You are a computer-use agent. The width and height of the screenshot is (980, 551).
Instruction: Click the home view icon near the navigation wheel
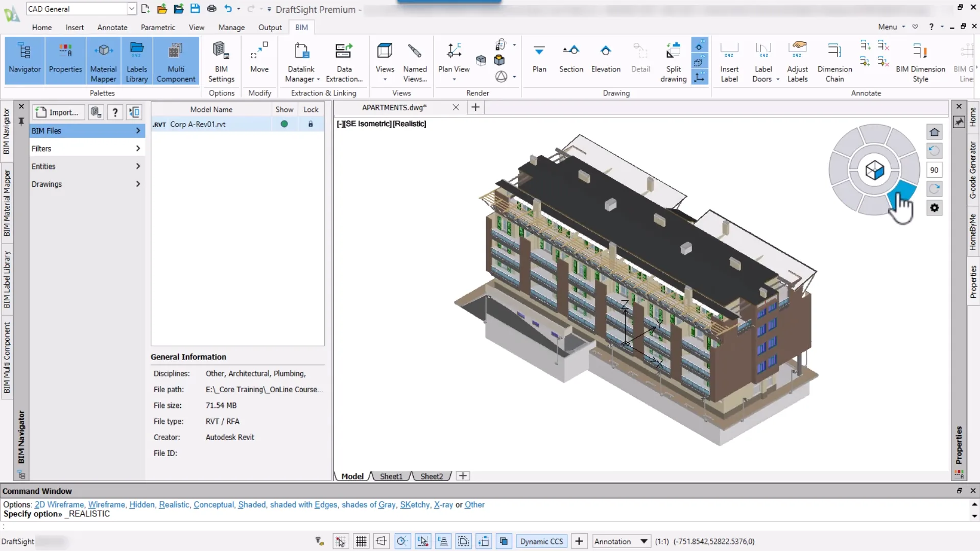934,132
